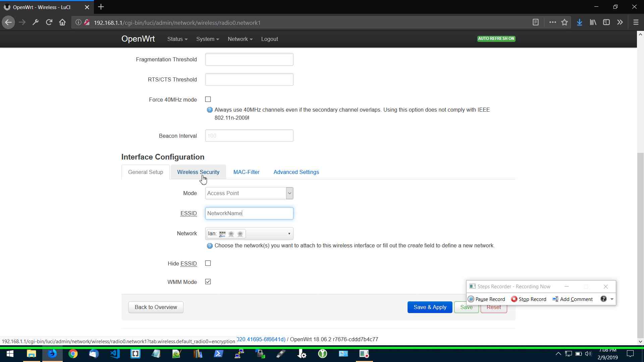The width and height of the screenshot is (644, 362).
Task: Click the Home icon in toolbar
Action: (62, 22)
